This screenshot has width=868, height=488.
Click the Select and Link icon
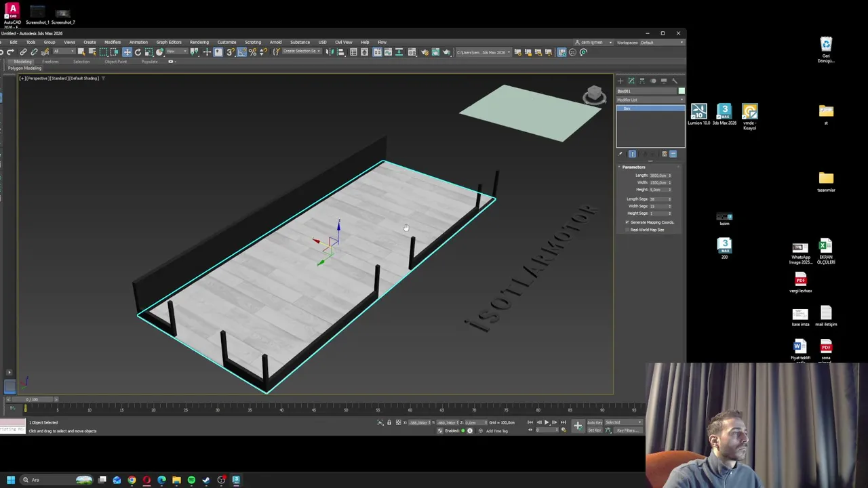tap(23, 52)
